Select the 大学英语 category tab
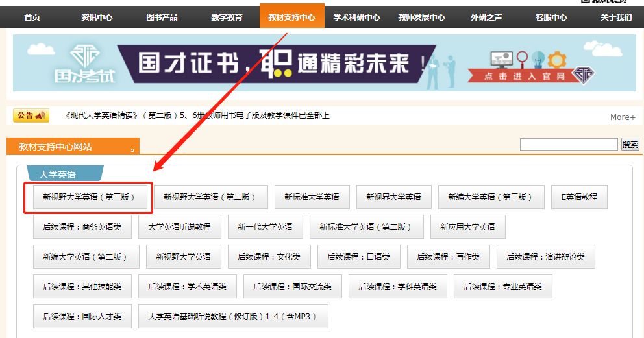644x338 pixels. click(65, 174)
